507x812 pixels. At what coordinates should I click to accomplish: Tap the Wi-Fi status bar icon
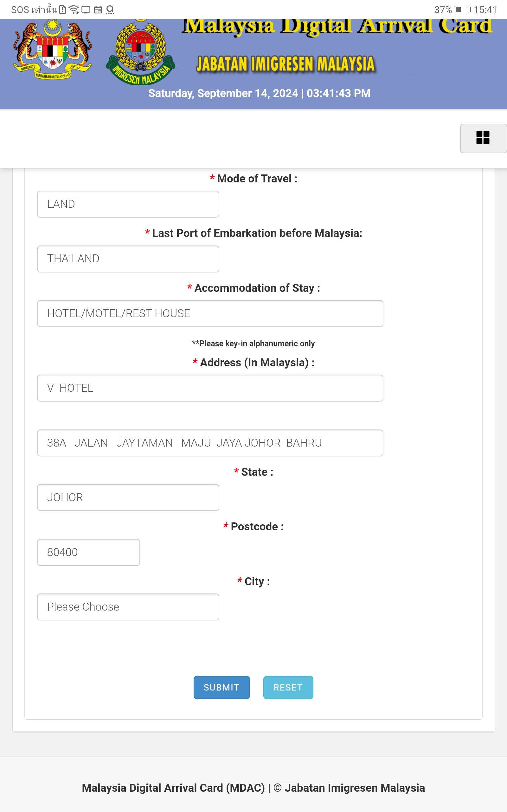click(x=74, y=10)
